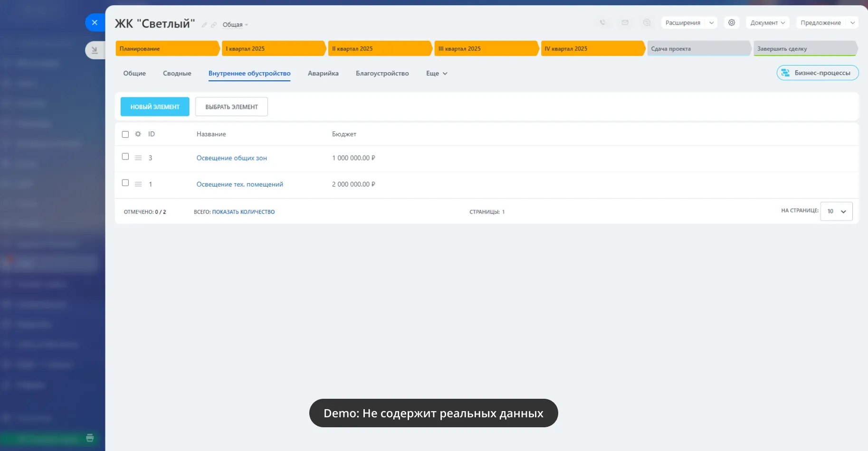Set stage to III квартал 2025
The width and height of the screenshot is (868, 451).
[x=486, y=48]
